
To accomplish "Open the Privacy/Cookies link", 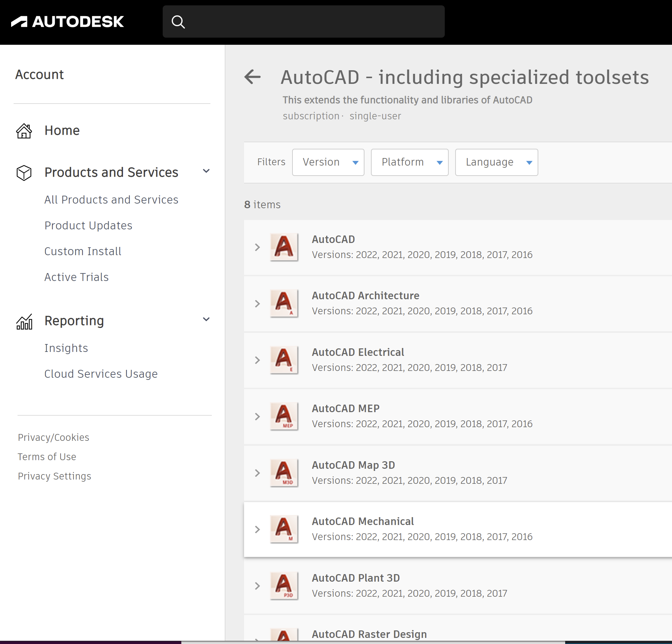I will 53,437.
